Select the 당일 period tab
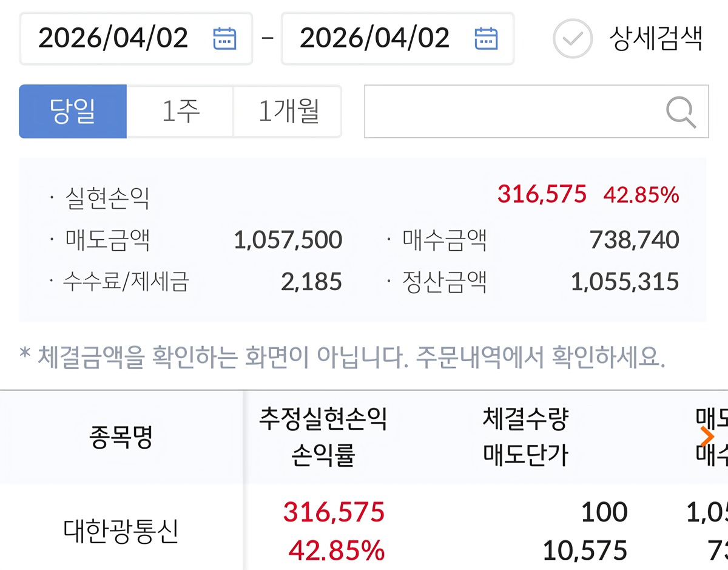The width and height of the screenshot is (728, 570). click(x=73, y=112)
